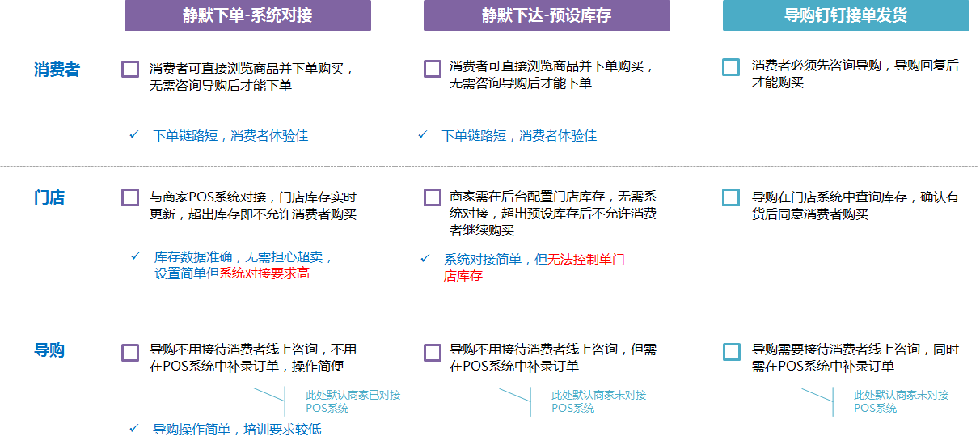The width and height of the screenshot is (980, 445).
Task: Select the 静默下单-系统对接 header tab
Action: [x=247, y=15]
